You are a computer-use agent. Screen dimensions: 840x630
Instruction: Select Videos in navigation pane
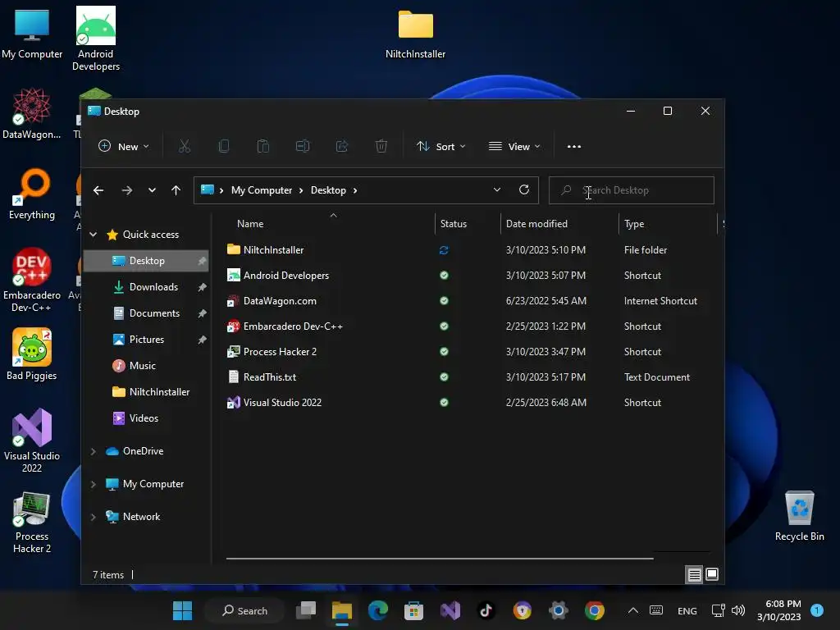146,418
